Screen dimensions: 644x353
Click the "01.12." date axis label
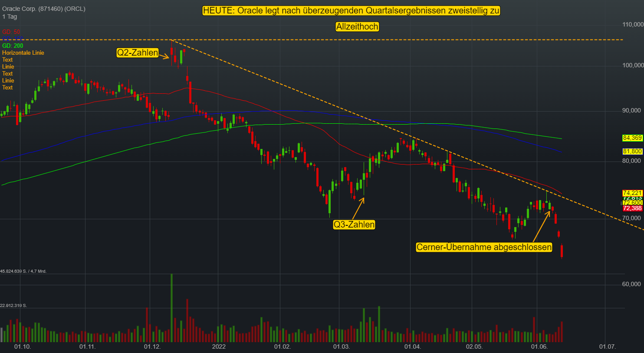[152, 346]
